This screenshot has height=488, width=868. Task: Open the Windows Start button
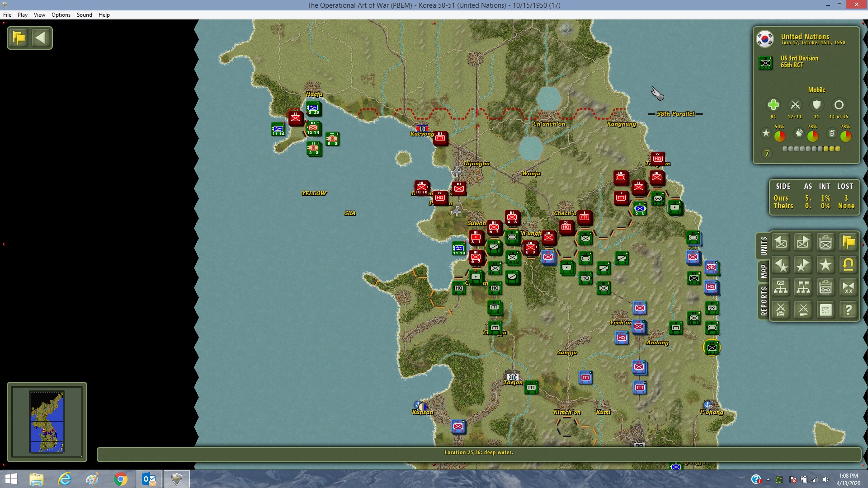click(x=11, y=479)
